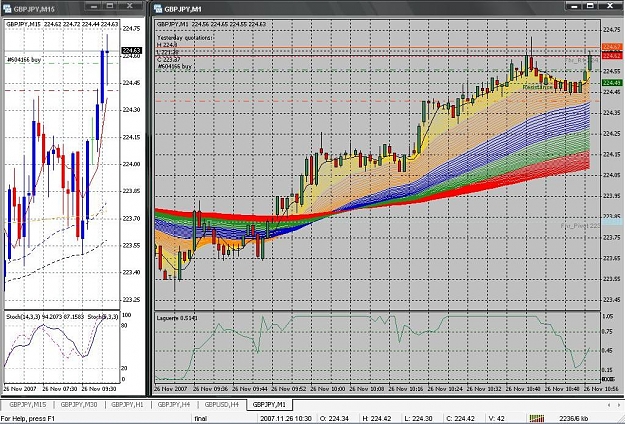Click the O: 224.34 status value

tap(334, 419)
